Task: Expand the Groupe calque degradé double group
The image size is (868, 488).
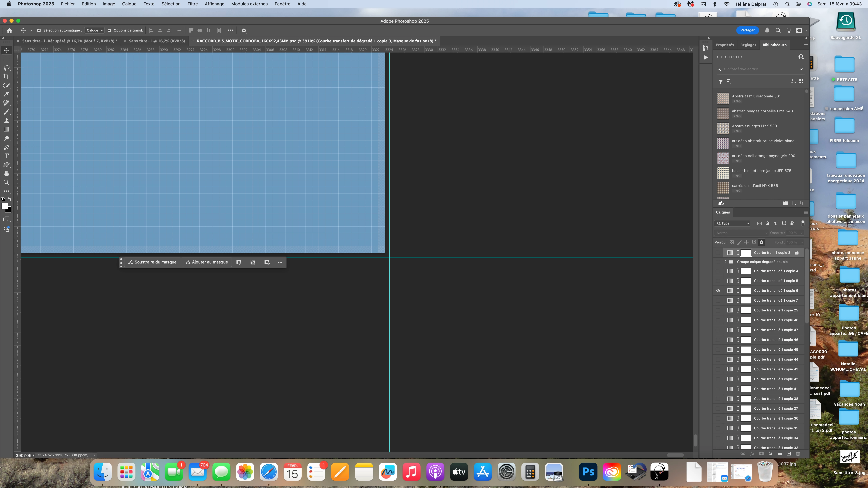Action: point(725,262)
